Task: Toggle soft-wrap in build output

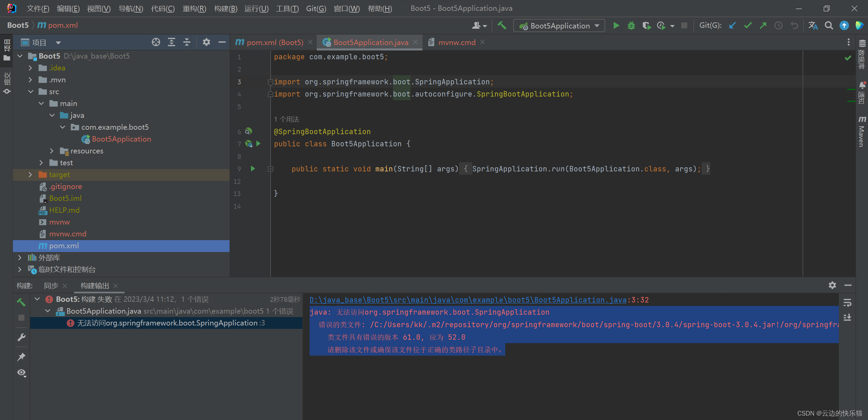Action: point(847,302)
